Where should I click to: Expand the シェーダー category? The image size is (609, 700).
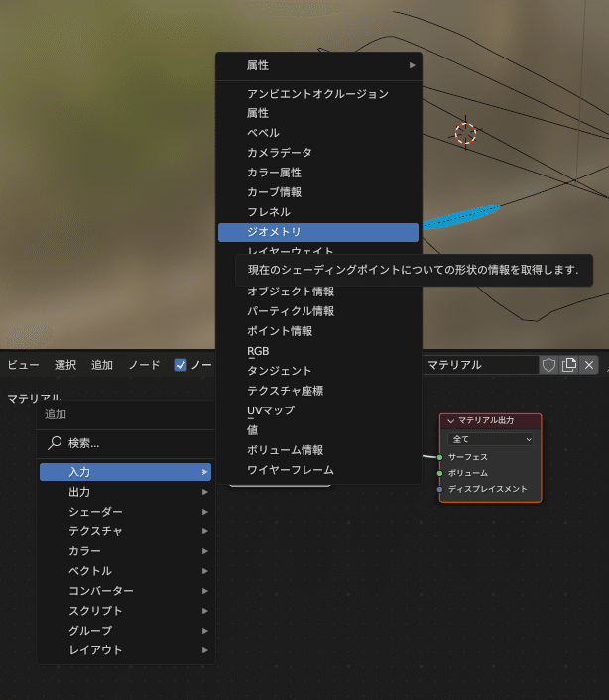point(125,512)
